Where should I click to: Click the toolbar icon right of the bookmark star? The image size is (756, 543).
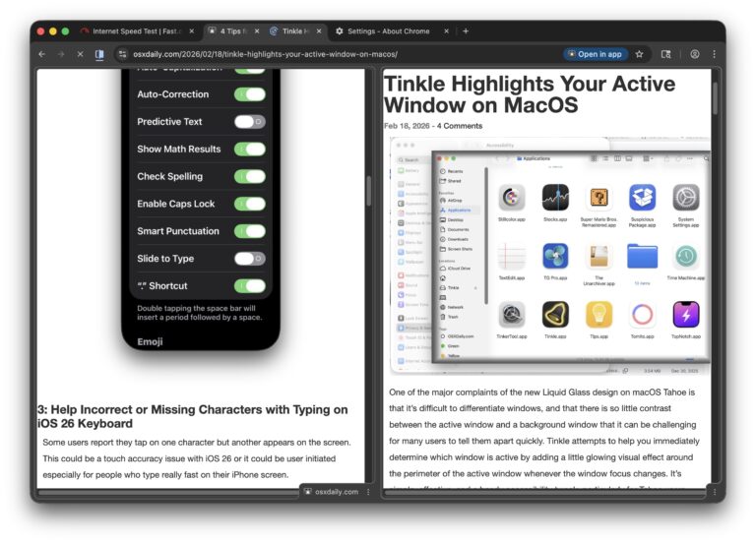(665, 54)
